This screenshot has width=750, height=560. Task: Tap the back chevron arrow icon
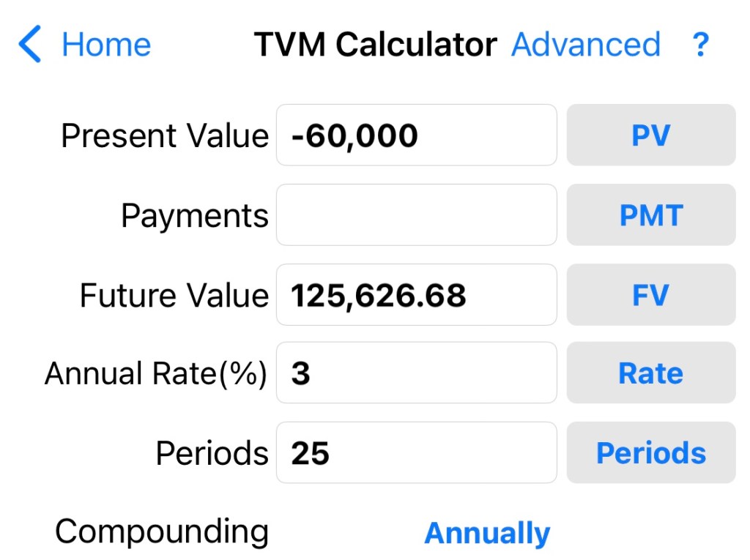(29, 45)
